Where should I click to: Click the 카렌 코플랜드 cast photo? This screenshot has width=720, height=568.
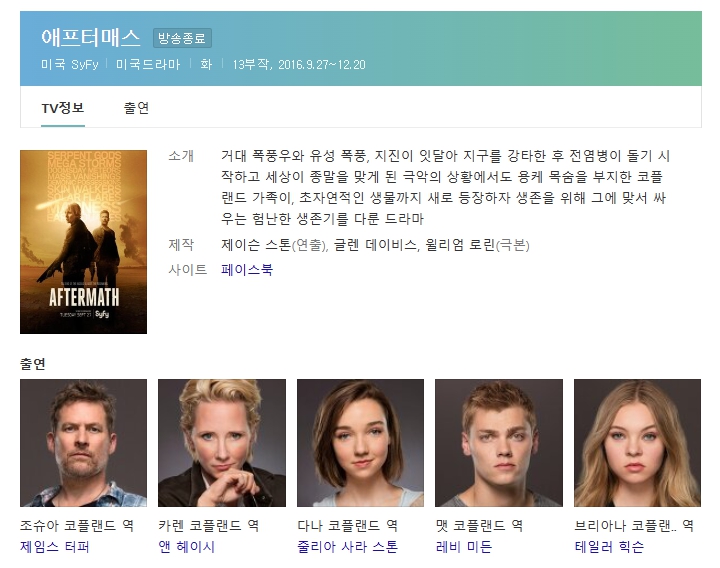tap(222, 443)
